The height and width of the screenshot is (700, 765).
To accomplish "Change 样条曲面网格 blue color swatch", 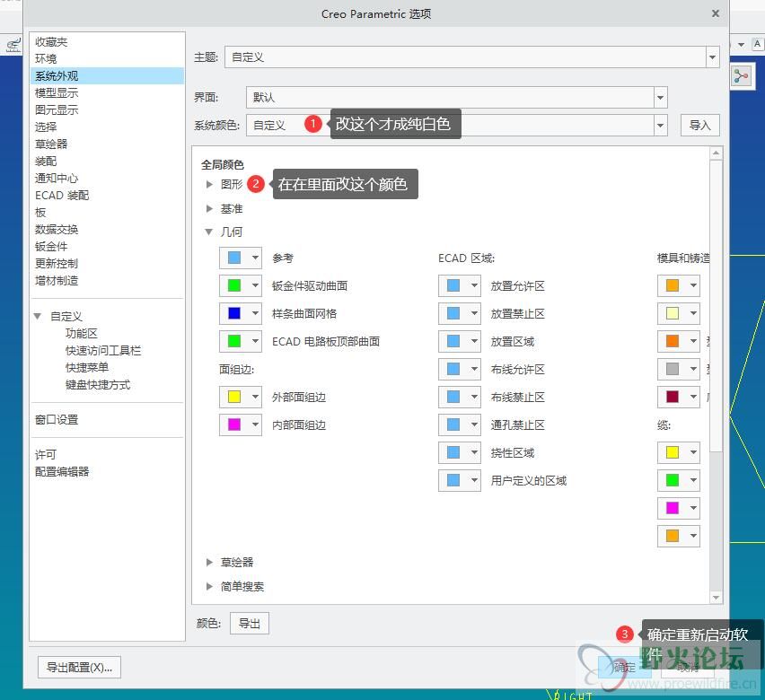I will [234, 314].
